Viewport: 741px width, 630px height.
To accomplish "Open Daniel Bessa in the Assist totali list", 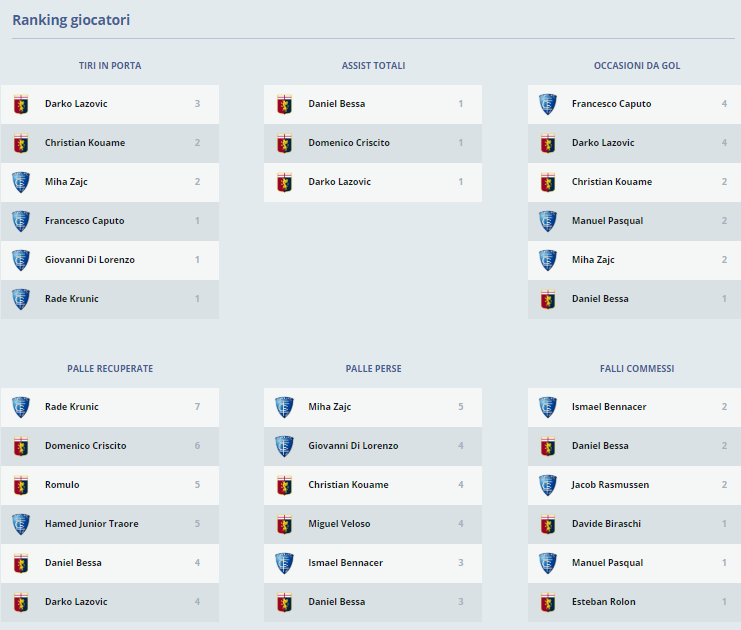I will pos(336,104).
